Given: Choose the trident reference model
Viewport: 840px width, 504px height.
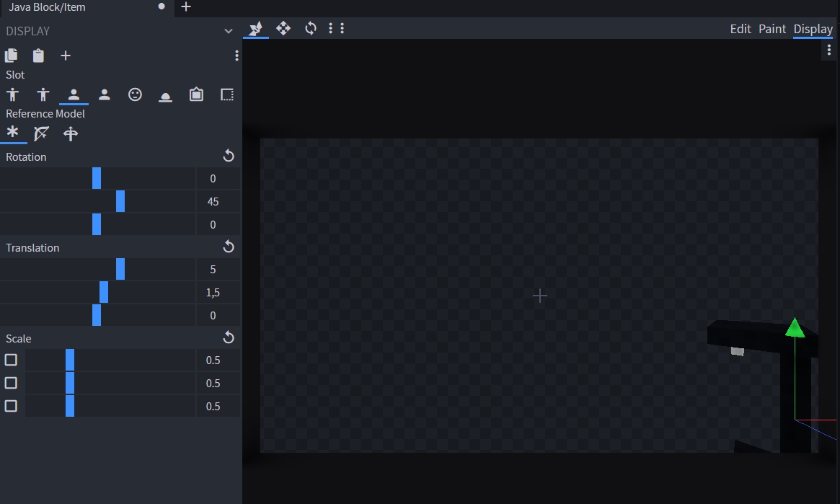Looking at the screenshot, I should tap(71, 133).
